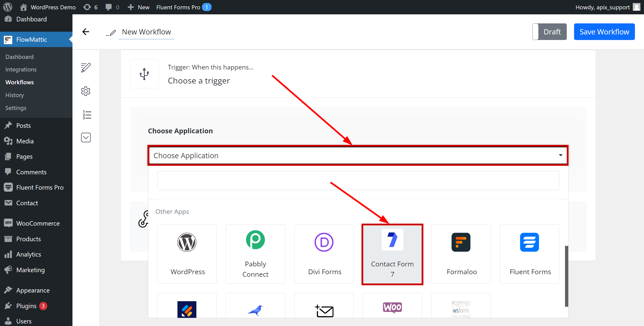Select the envelope mail app tile
Screen dimensions: 644x326
click(x=324, y=305)
